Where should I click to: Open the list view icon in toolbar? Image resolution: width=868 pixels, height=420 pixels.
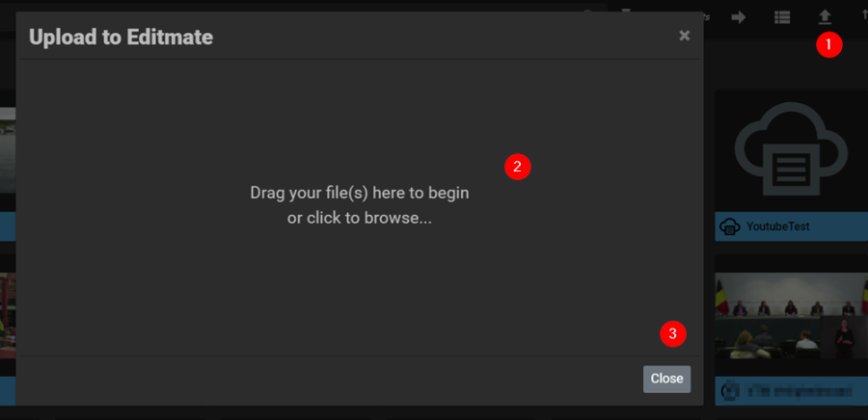pos(781,17)
